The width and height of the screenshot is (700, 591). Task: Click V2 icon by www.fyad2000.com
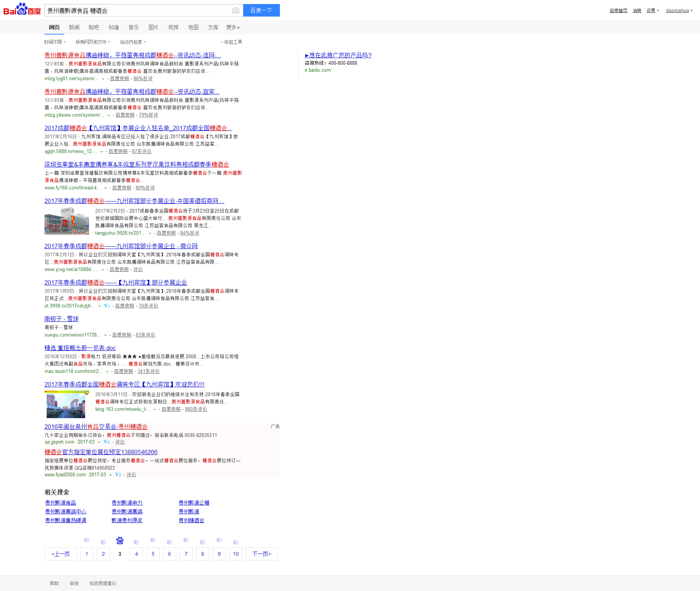point(118,475)
